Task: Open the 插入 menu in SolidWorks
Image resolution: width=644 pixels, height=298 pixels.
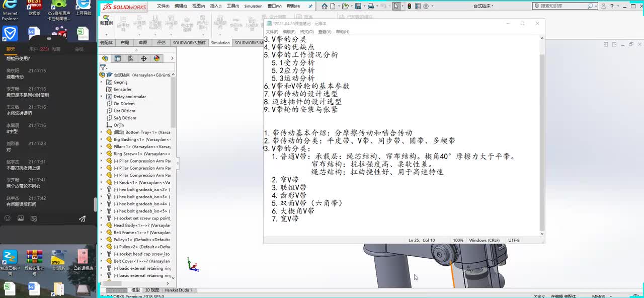Action: (215, 6)
